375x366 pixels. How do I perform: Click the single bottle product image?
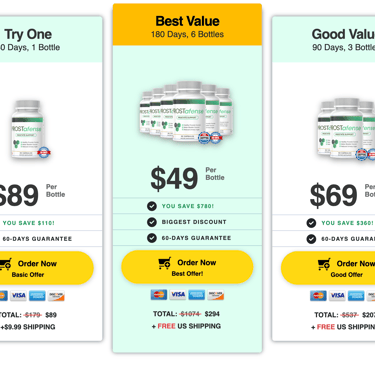coord(30,129)
